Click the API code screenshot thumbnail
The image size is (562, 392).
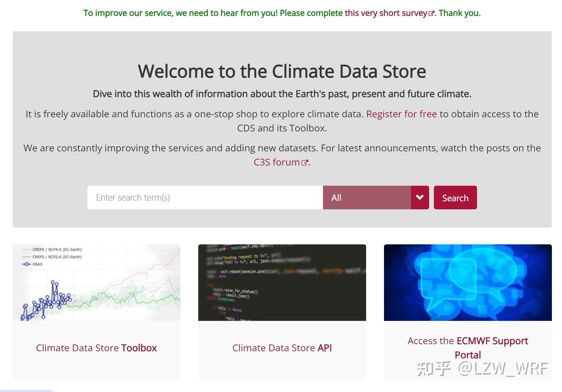point(282,282)
